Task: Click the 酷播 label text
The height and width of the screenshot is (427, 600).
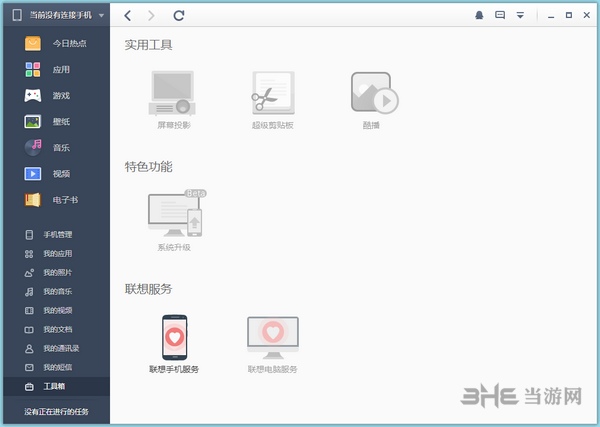Action: (x=371, y=125)
